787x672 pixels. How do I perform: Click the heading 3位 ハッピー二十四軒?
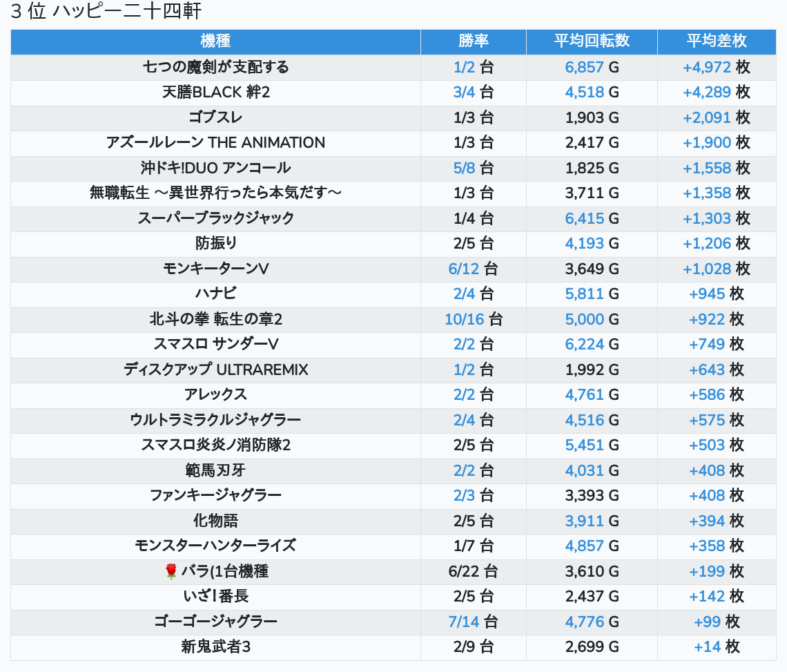(106, 11)
